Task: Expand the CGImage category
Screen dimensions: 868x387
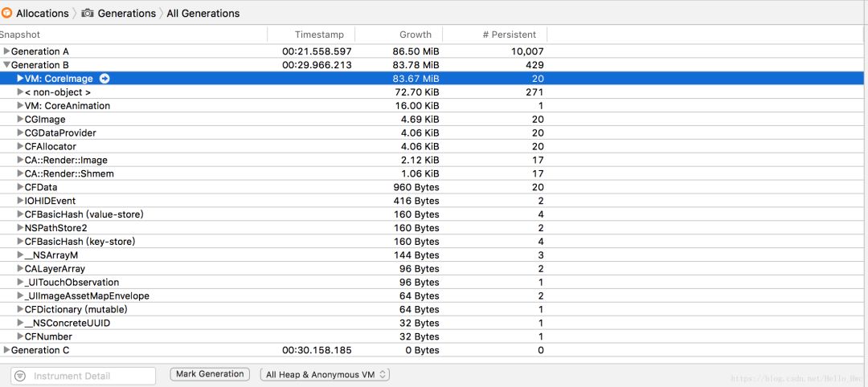Action: pyautogui.click(x=20, y=120)
